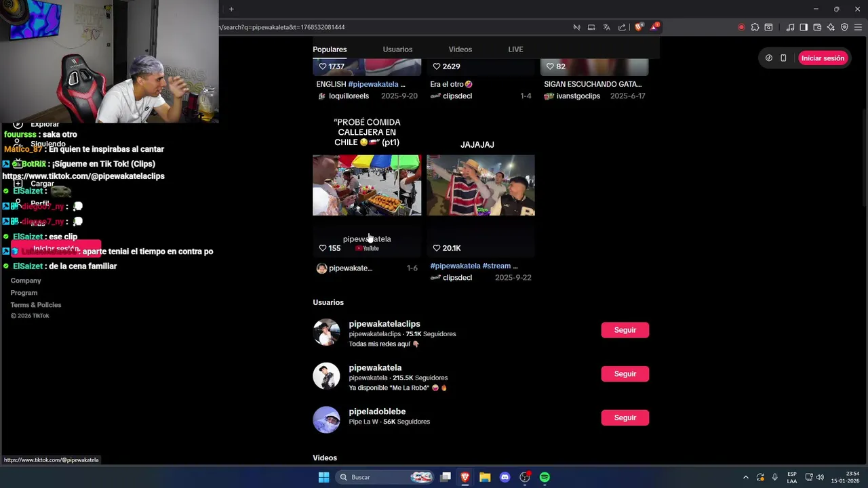
Task: Click heart icon showing 155 likes
Action: [x=323, y=248]
